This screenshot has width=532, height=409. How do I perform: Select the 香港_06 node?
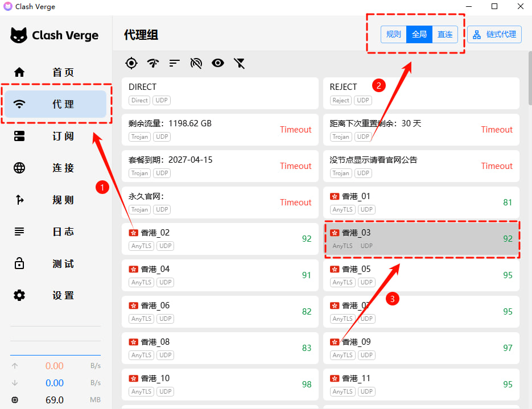tap(220, 312)
